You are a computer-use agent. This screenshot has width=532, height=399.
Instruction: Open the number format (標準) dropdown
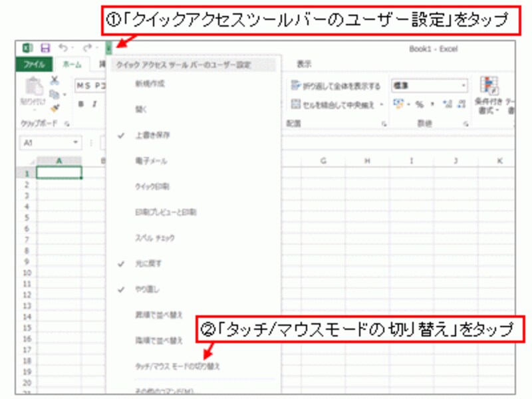(x=464, y=86)
